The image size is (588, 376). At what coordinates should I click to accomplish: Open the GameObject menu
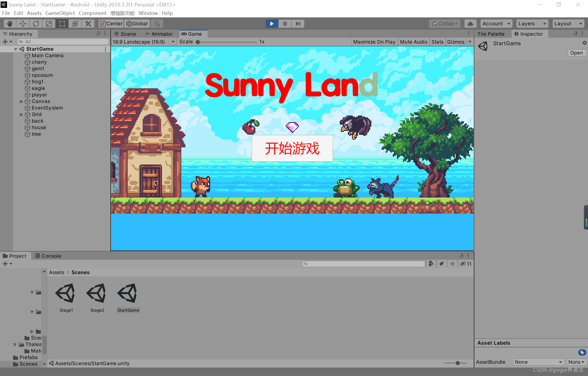click(60, 13)
